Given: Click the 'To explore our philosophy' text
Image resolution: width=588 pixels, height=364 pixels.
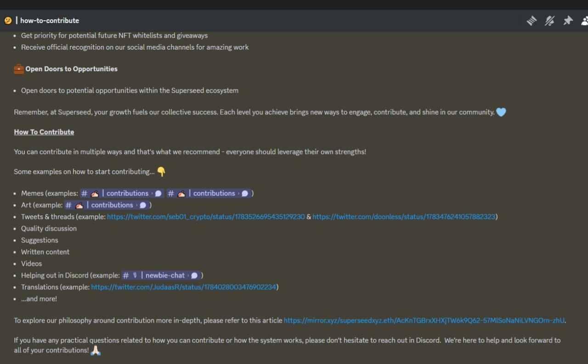Looking at the screenshot, I should click(x=148, y=320).
